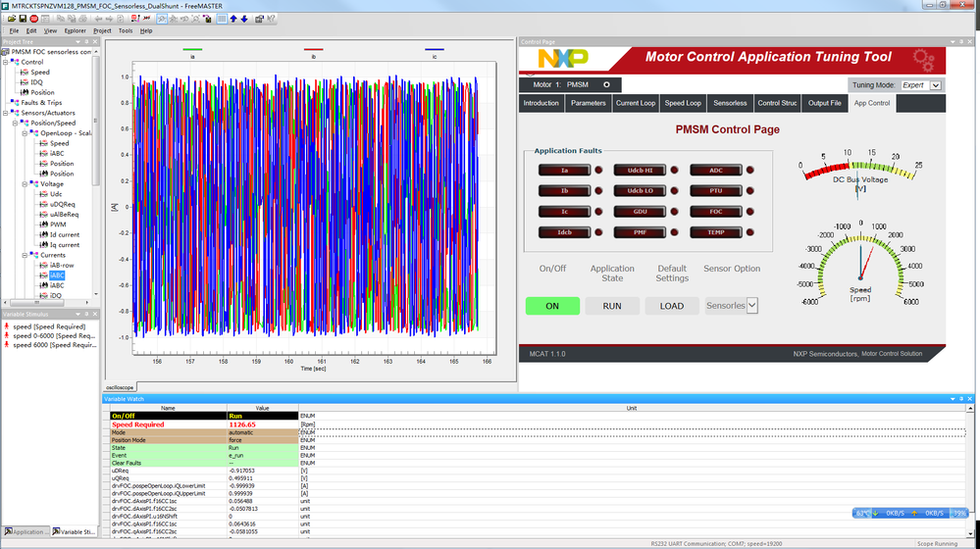
Task: Select the highlighted zoom scope toolbar icon
Action: [162, 19]
